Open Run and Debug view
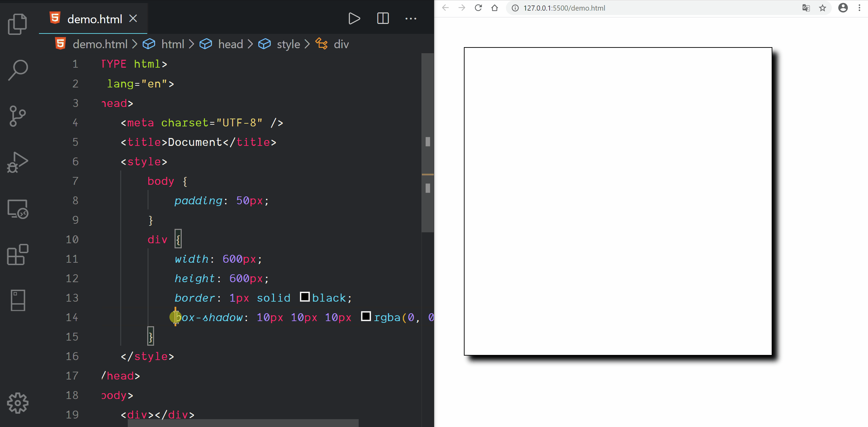The image size is (868, 427). (17, 162)
